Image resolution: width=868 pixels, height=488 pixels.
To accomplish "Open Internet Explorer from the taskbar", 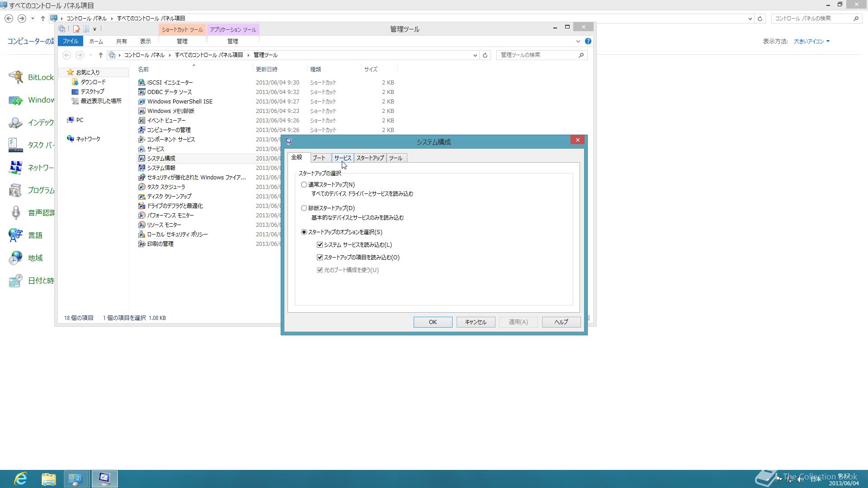I will tap(21, 479).
